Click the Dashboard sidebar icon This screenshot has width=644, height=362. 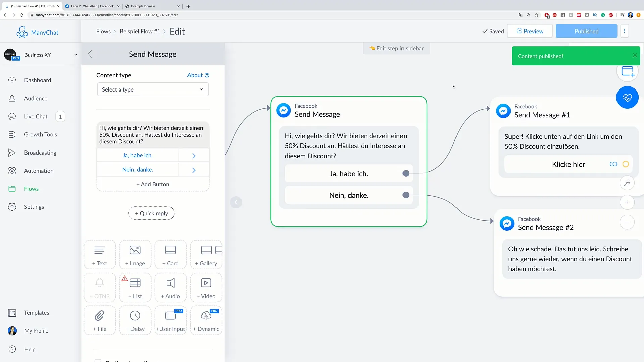12,80
